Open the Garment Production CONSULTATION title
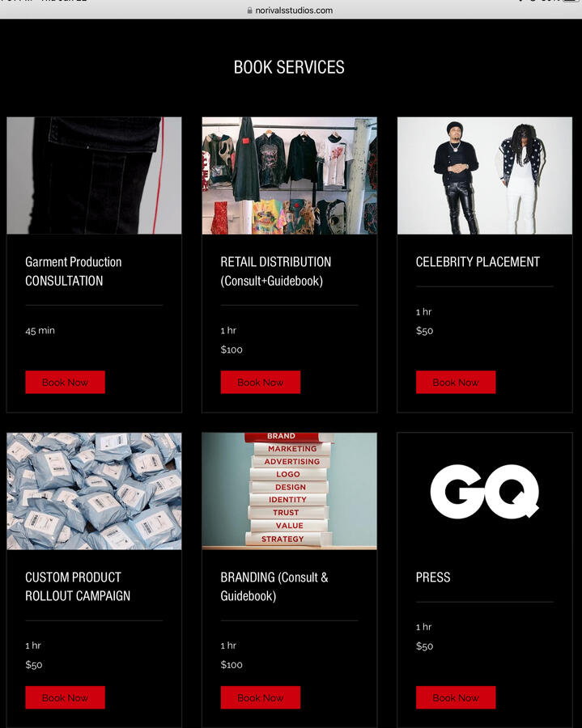Image resolution: width=582 pixels, height=728 pixels. (74, 271)
